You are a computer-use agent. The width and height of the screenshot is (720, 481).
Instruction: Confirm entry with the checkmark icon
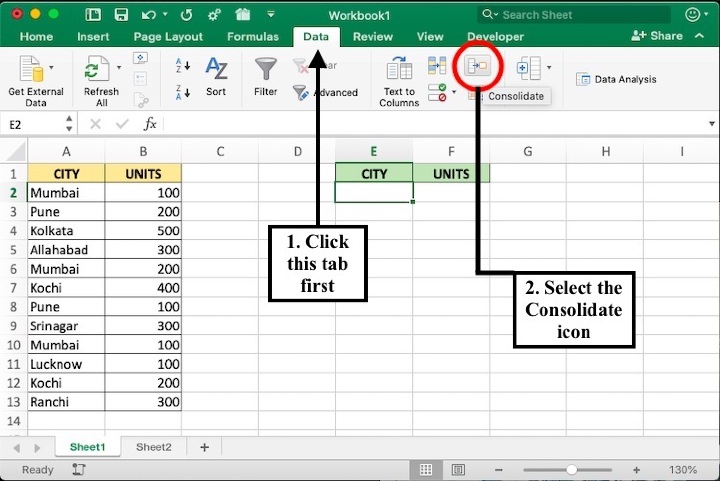click(x=122, y=124)
